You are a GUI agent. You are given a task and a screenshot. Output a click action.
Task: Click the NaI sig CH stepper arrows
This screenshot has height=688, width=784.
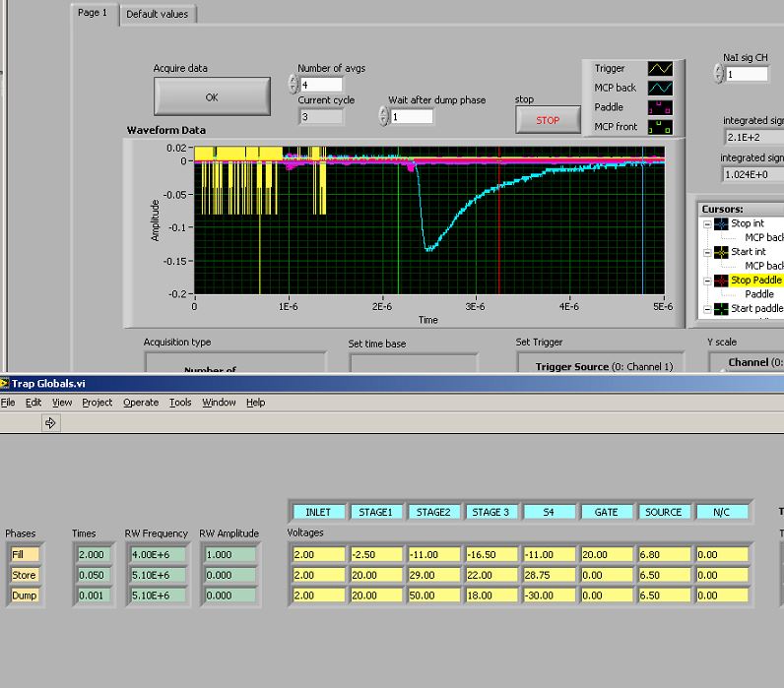(x=718, y=74)
